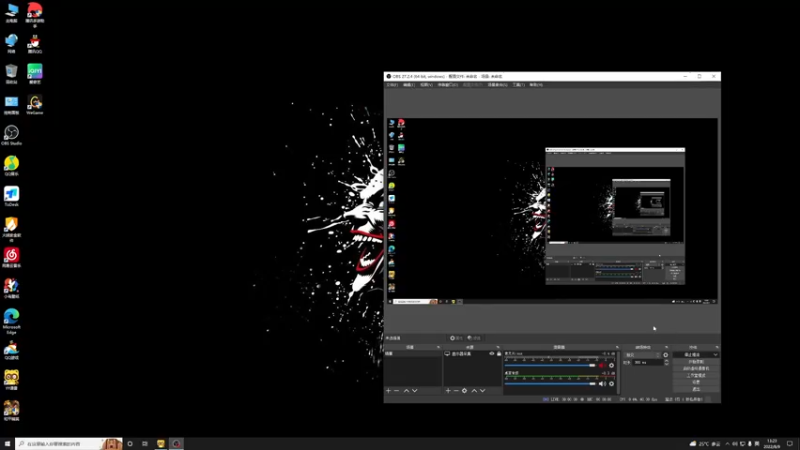
Task: Pop out the Audio Mixer dock via its header icon
Action: (x=617, y=347)
